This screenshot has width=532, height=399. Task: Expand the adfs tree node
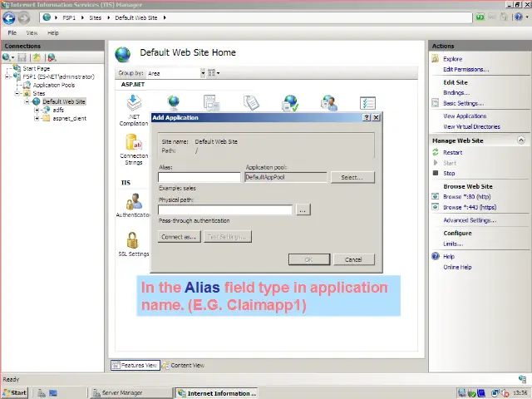tap(37, 110)
